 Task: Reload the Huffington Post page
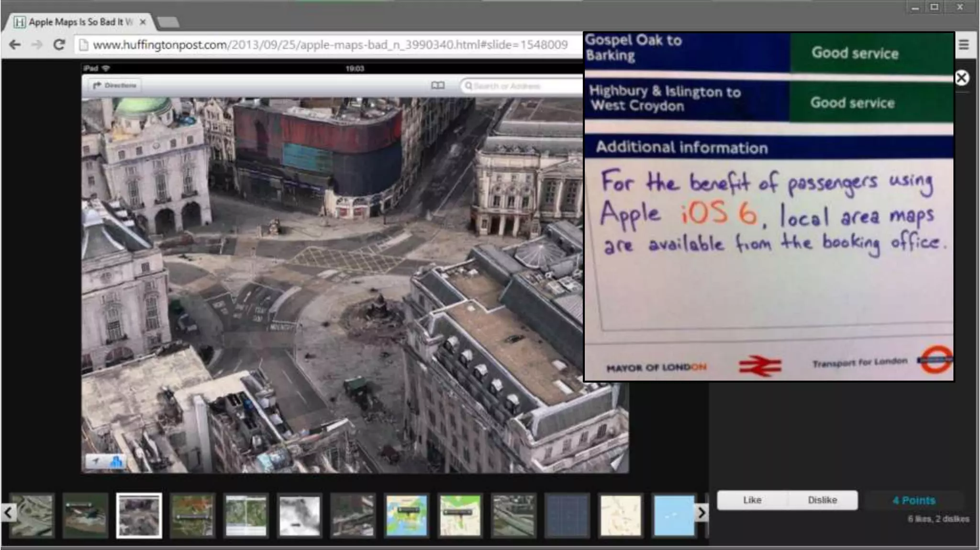click(59, 44)
